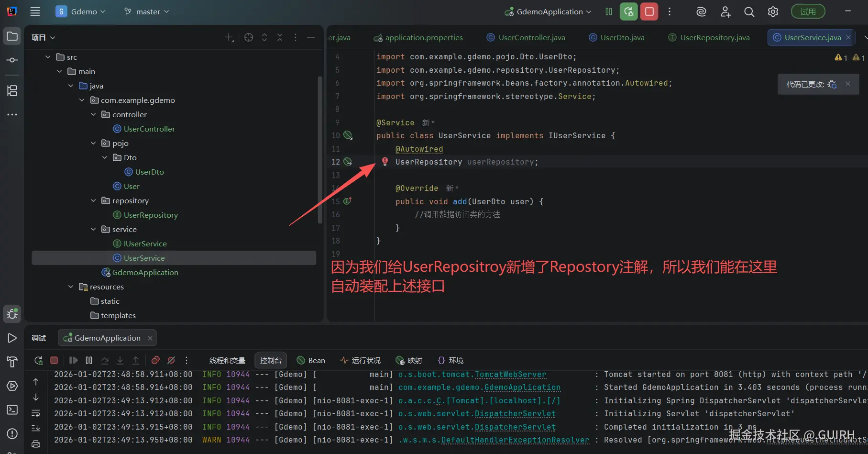This screenshot has height=454, width=868.
Task: Collapse the src folder
Action: pos(48,57)
